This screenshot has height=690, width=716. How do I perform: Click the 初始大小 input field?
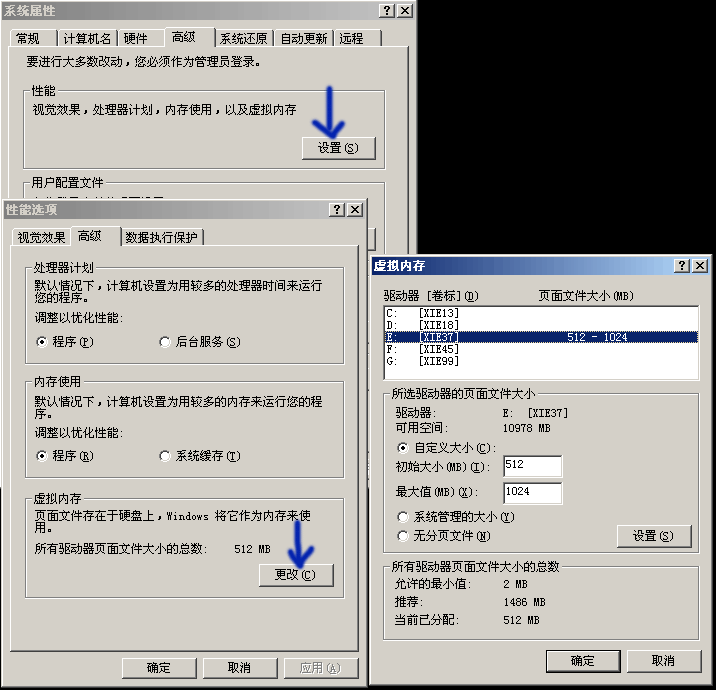pyautogui.click(x=532, y=466)
